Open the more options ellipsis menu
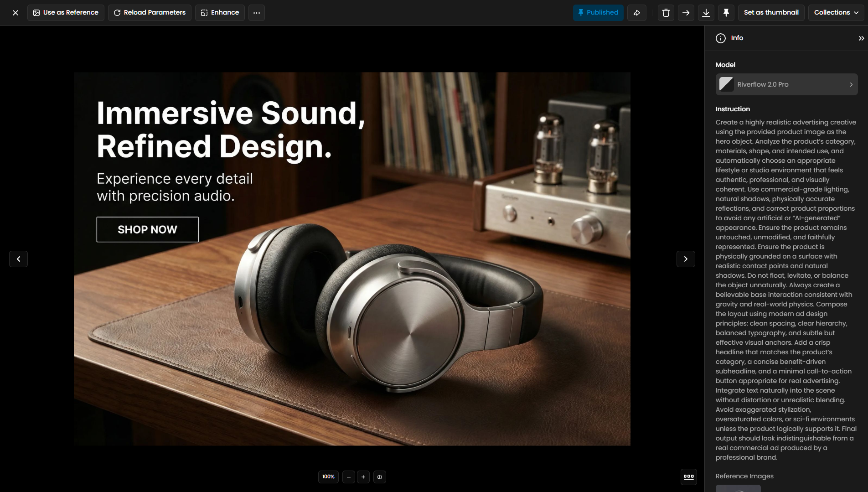Viewport: 868px width, 492px height. click(x=257, y=13)
